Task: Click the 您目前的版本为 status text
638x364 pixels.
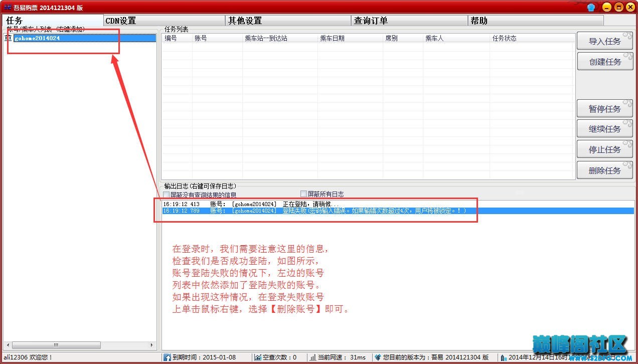Action: click(x=436, y=357)
